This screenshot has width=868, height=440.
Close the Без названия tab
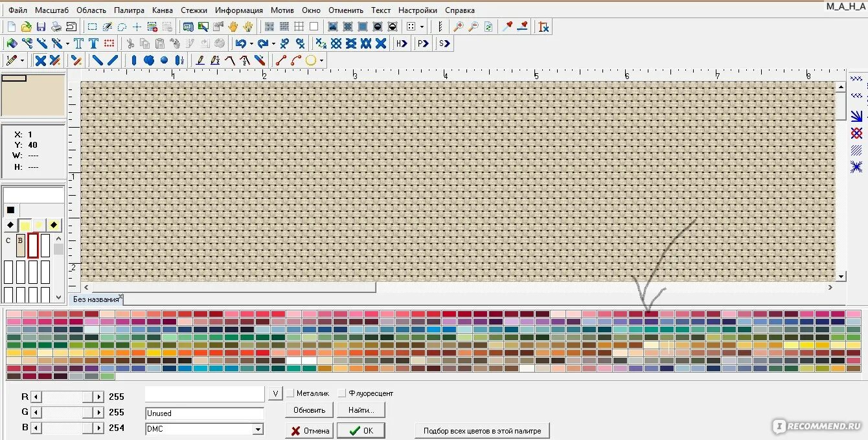(121, 297)
